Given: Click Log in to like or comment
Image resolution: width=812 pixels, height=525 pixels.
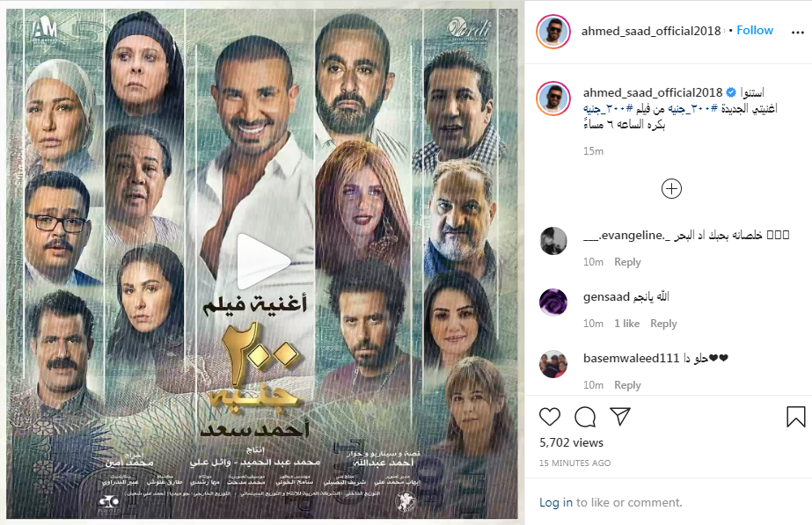Looking at the screenshot, I should click(556, 502).
